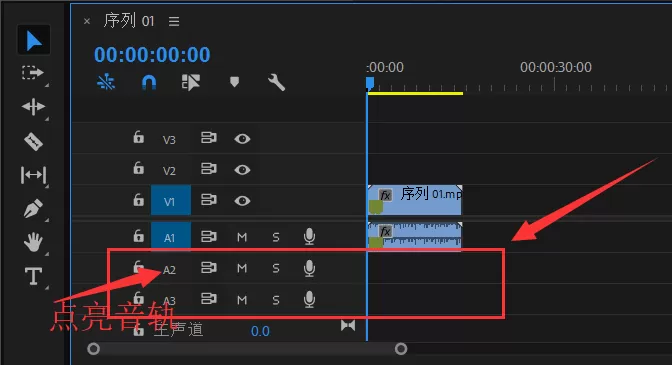
Task: Enable A2 track targeting
Action: pos(169,270)
